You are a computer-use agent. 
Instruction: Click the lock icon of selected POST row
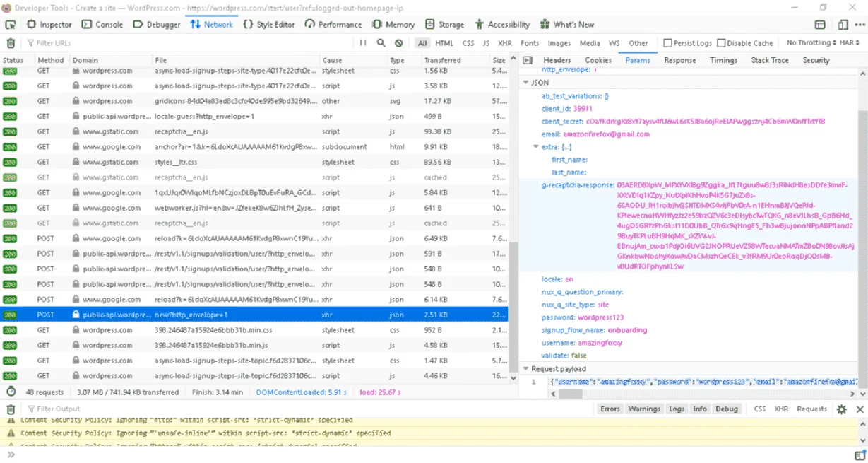tap(76, 315)
